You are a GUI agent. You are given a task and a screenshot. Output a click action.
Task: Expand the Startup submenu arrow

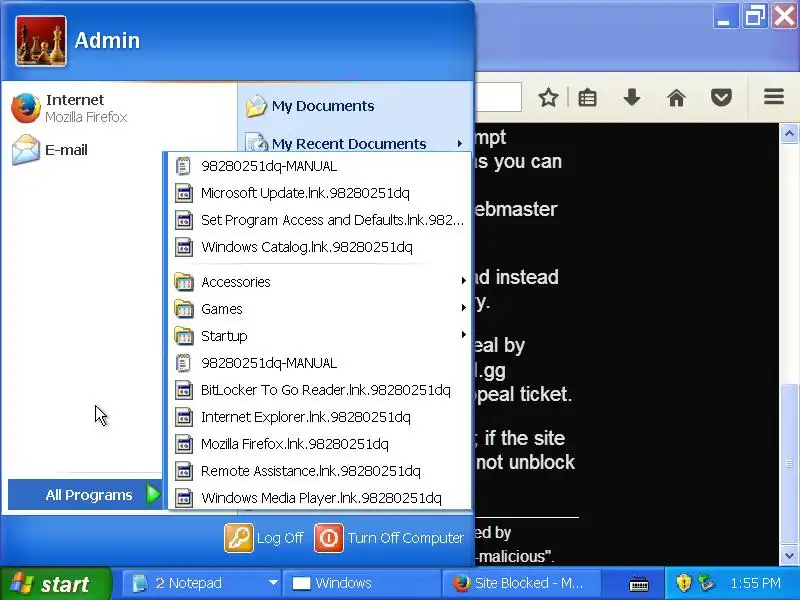463,334
